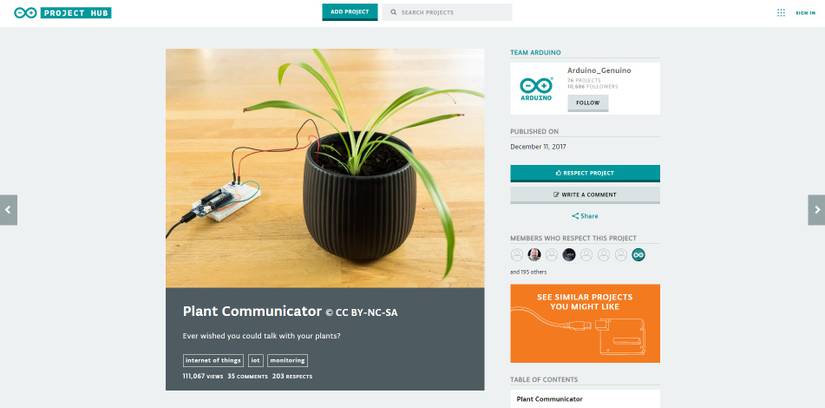The height and width of the screenshot is (408, 825).
Task: Go to next project arrow
Action: point(817,210)
